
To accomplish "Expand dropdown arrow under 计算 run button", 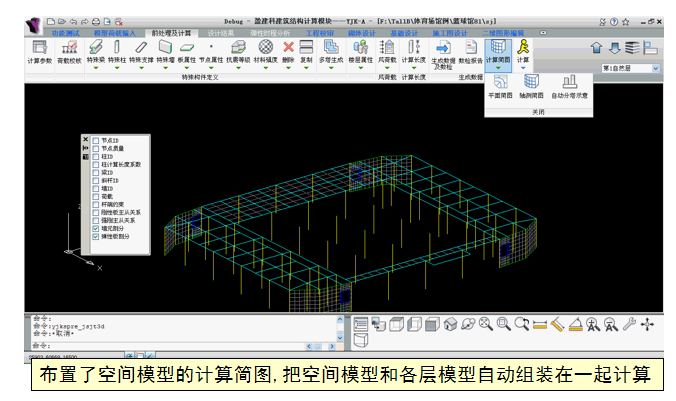I will click(x=523, y=68).
